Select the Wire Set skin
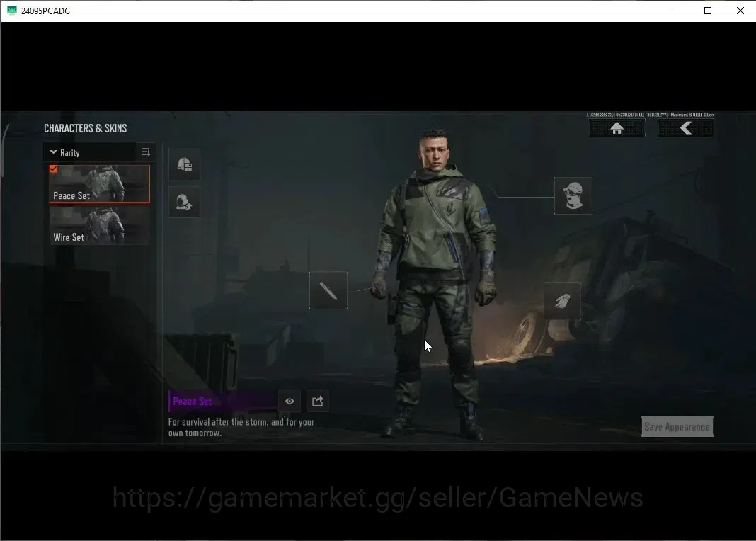 tap(99, 226)
